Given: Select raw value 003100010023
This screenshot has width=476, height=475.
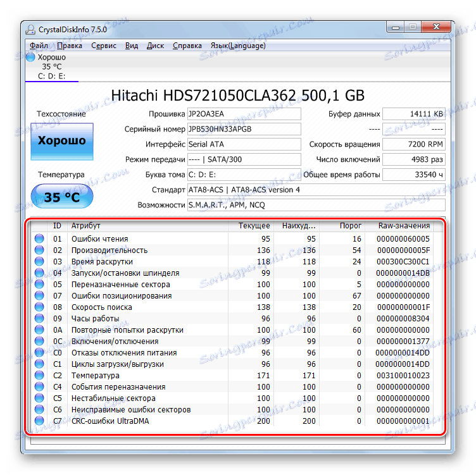Looking at the screenshot, I should (403, 375).
